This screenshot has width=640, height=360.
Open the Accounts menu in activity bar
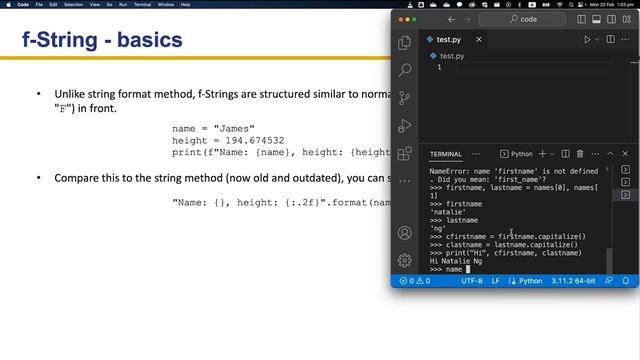404,233
